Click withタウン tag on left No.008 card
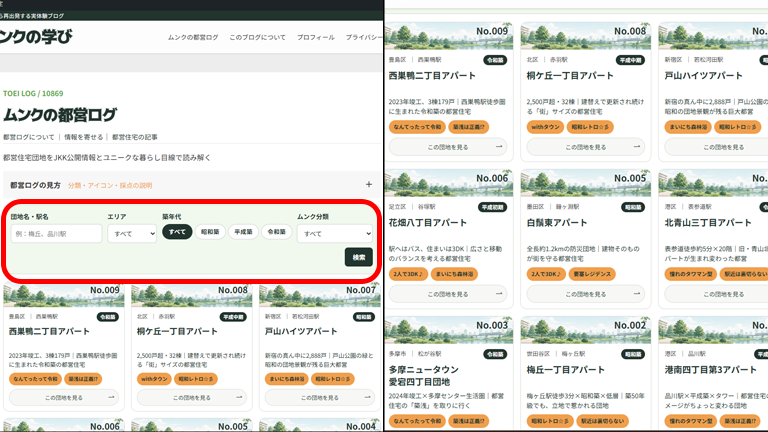This screenshot has width=768, height=432. pyautogui.click(x=154, y=379)
